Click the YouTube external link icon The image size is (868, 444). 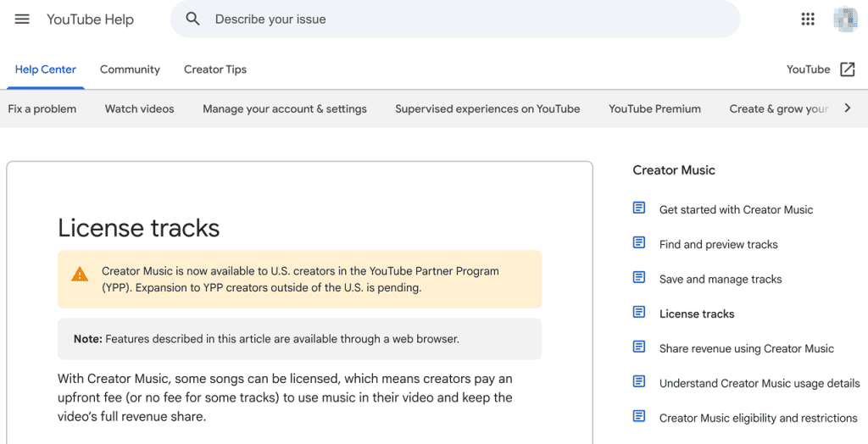pyautogui.click(x=848, y=69)
